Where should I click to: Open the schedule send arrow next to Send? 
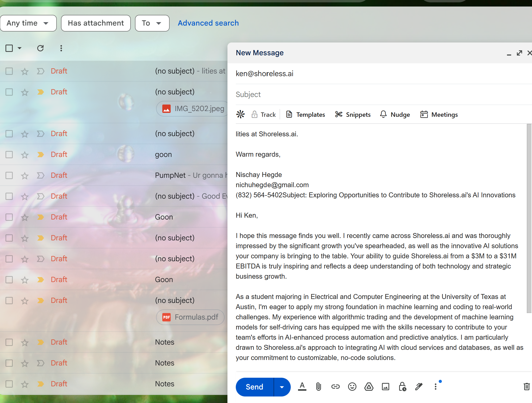click(x=282, y=387)
